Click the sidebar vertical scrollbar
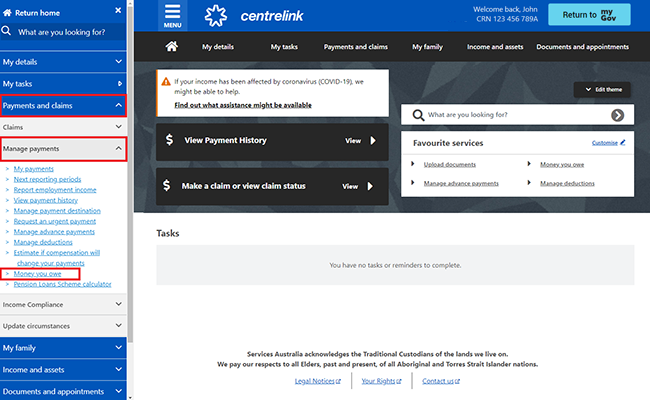This screenshot has width=650, height=400. click(130, 174)
